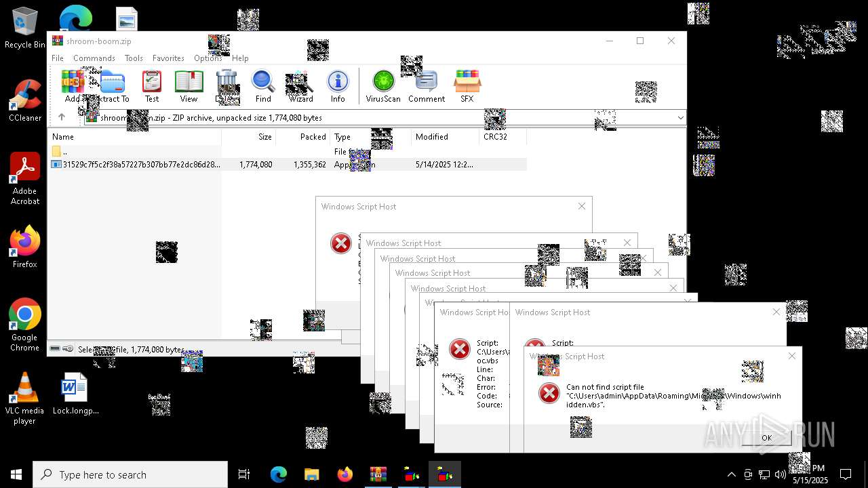Select the parent folder '..' row
This screenshot has width=868, height=488.
(x=288, y=152)
